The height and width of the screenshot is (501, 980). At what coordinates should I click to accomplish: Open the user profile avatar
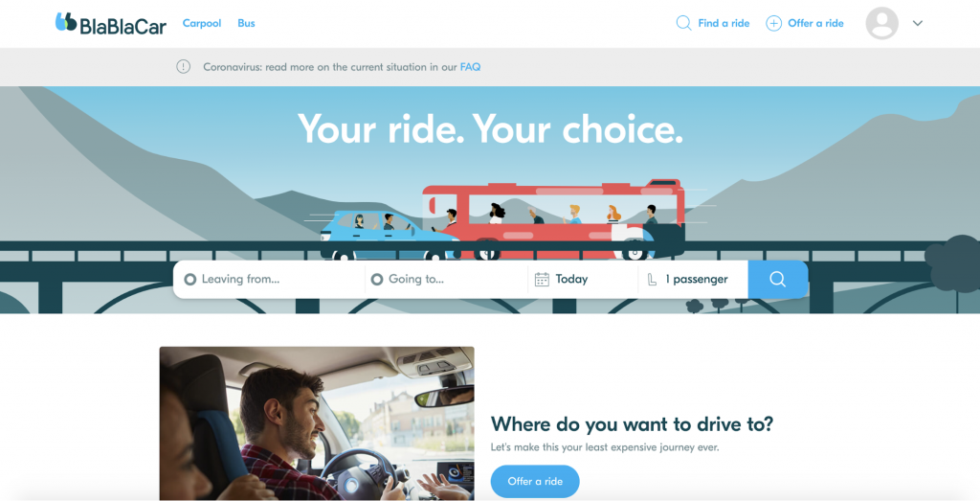881,23
